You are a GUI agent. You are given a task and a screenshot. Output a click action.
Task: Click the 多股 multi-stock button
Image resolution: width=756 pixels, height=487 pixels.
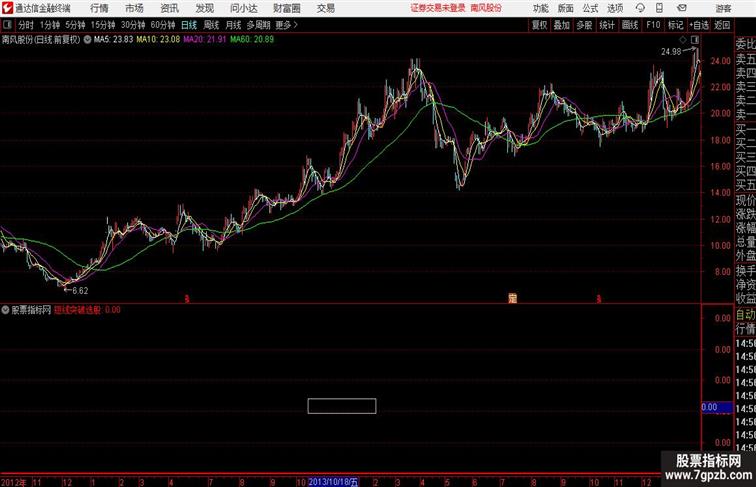pyautogui.click(x=584, y=25)
